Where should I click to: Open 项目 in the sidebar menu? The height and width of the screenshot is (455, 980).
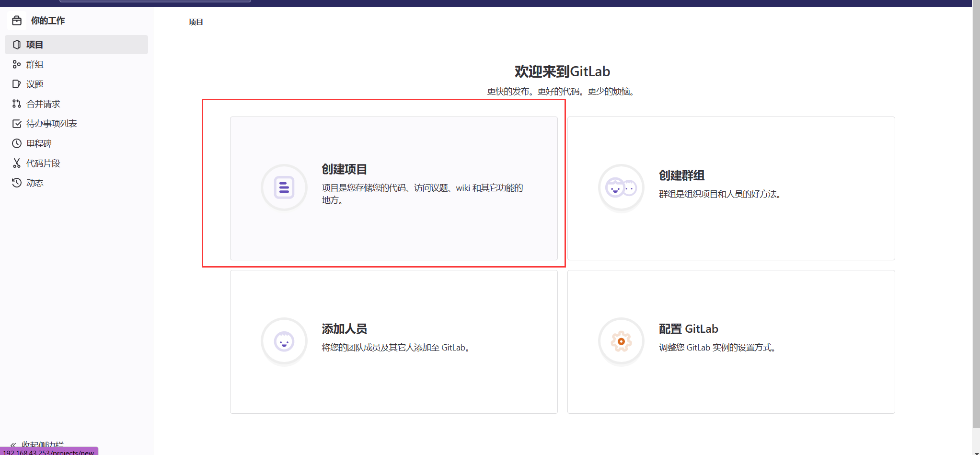tap(76, 45)
